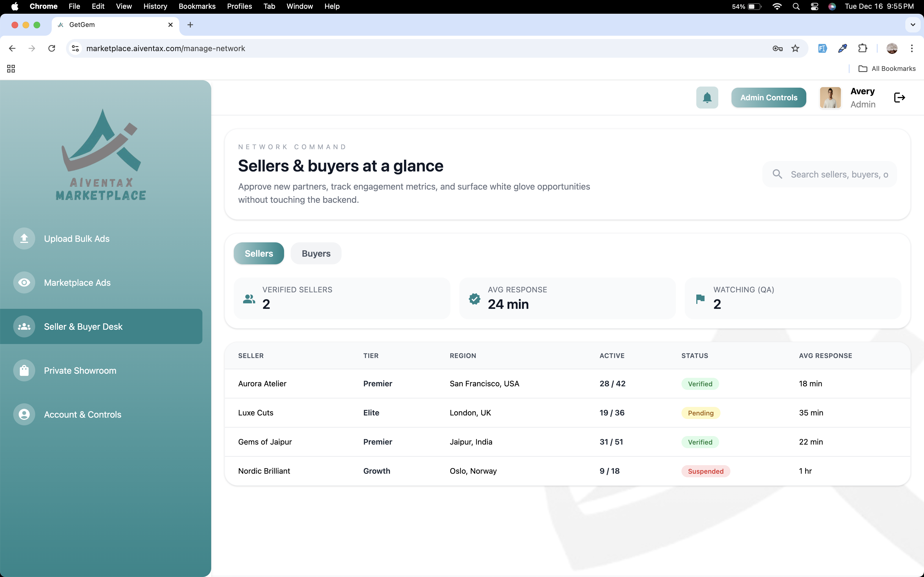
Task: Select the Seller & Buyer Desk people icon
Action: pos(24,327)
